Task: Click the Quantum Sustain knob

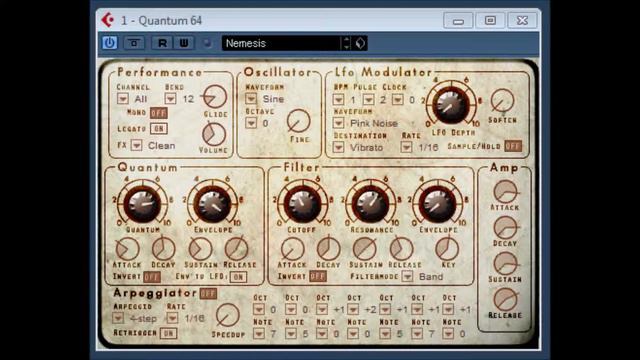Action: click(x=200, y=249)
